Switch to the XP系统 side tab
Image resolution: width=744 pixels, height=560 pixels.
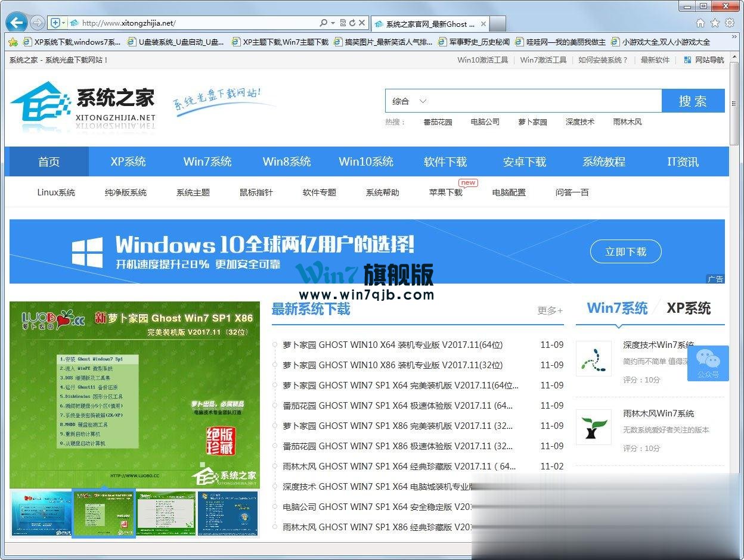(689, 308)
